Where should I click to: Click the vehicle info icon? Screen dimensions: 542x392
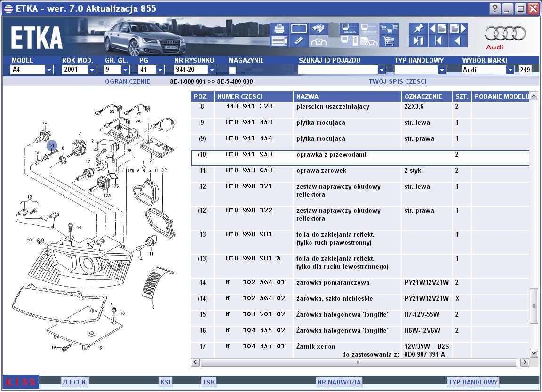318,41
